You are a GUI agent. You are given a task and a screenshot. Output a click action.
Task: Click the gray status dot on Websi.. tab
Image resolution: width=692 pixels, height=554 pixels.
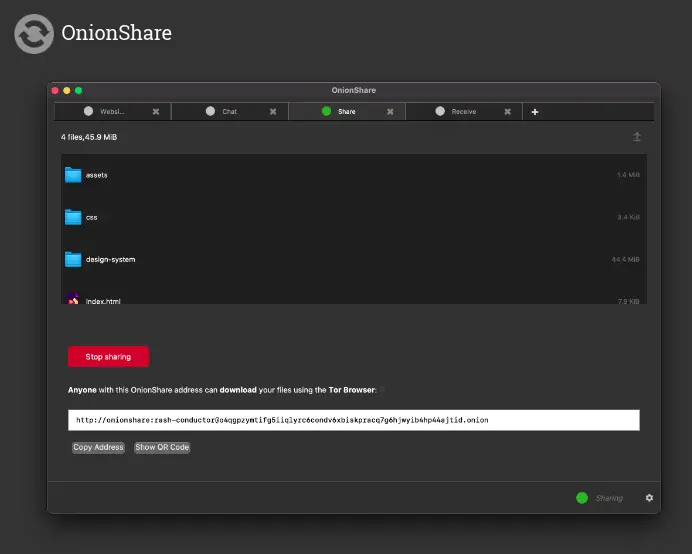88,111
